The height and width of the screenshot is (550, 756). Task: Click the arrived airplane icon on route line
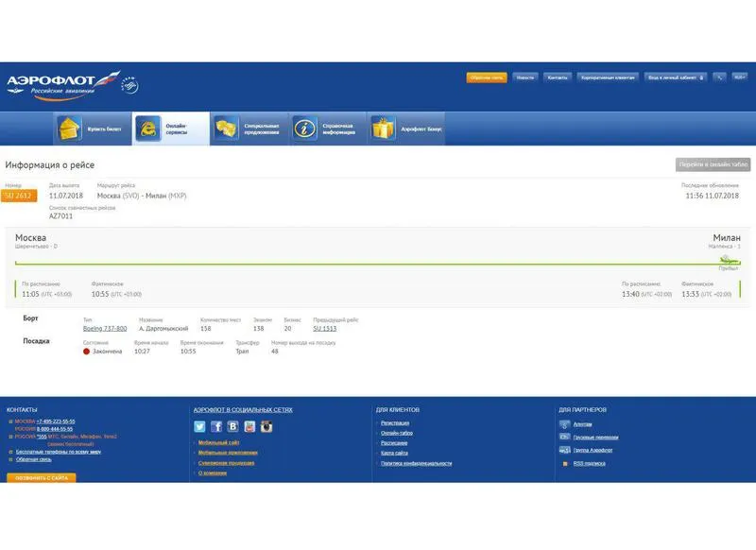pyautogui.click(x=728, y=261)
